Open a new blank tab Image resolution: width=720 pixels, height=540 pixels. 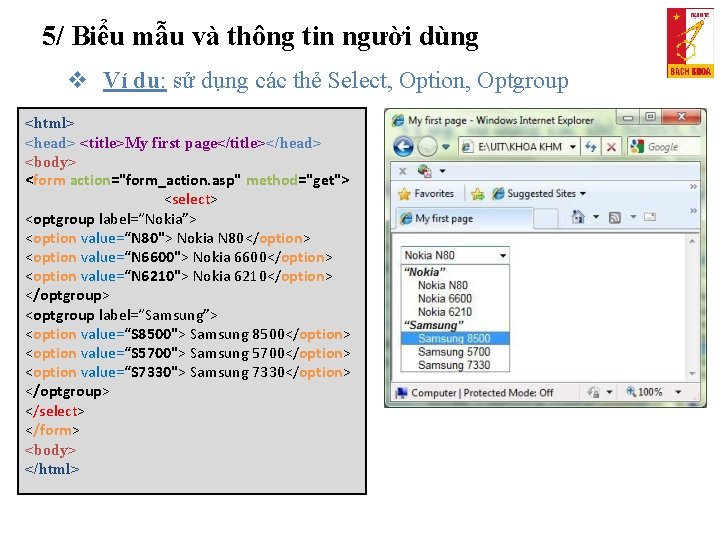(546, 219)
